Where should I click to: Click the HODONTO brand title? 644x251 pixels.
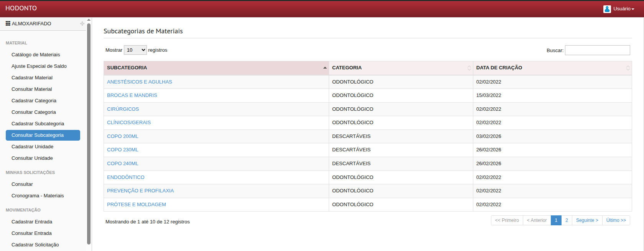(21, 8)
